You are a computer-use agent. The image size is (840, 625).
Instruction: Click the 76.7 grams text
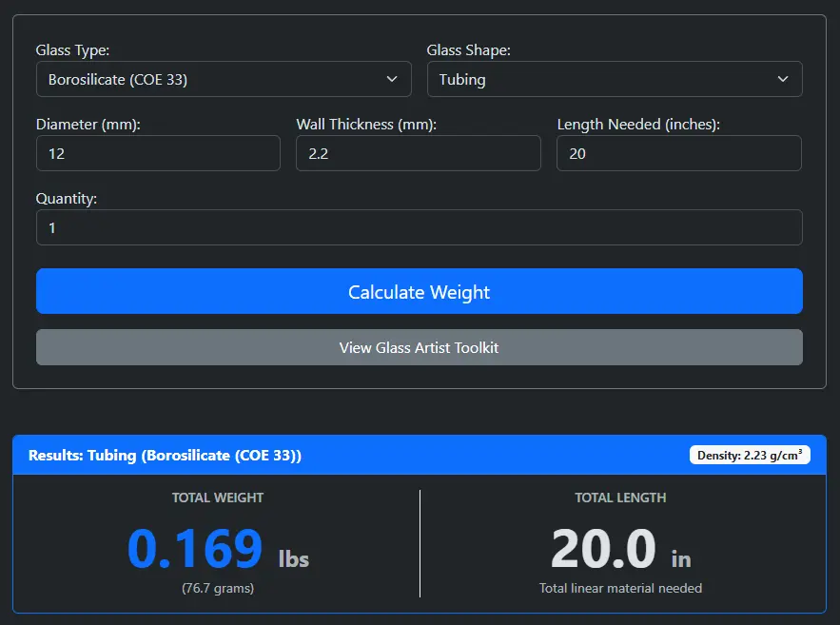click(217, 588)
